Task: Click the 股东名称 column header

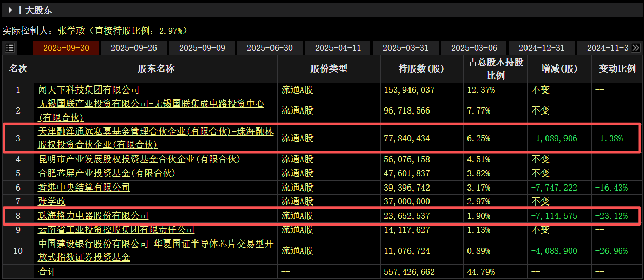Action: [156, 69]
